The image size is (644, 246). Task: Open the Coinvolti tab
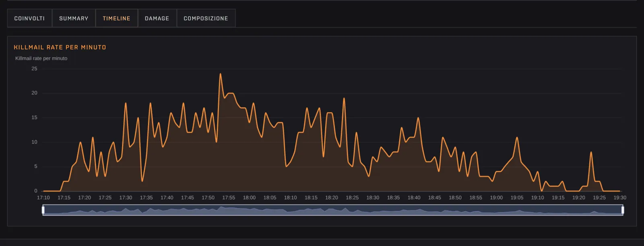click(29, 18)
